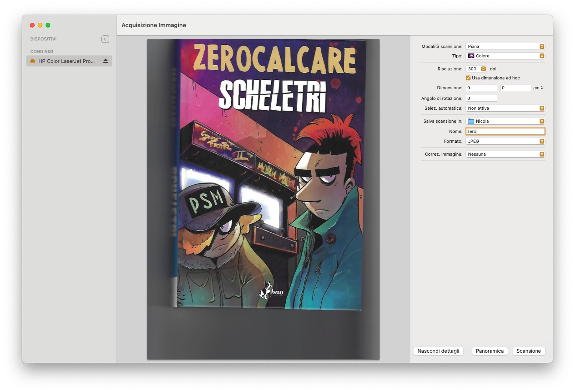This screenshot has height=392, width=575.
Task: Click the Nome text field containing zero
Action: point(505,131)
